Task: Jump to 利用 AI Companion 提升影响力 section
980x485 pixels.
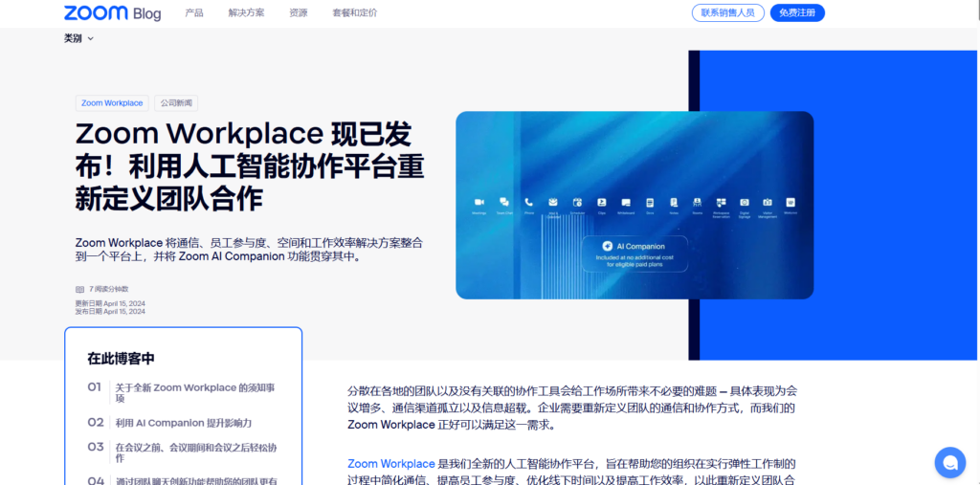Action: (184, 423)
